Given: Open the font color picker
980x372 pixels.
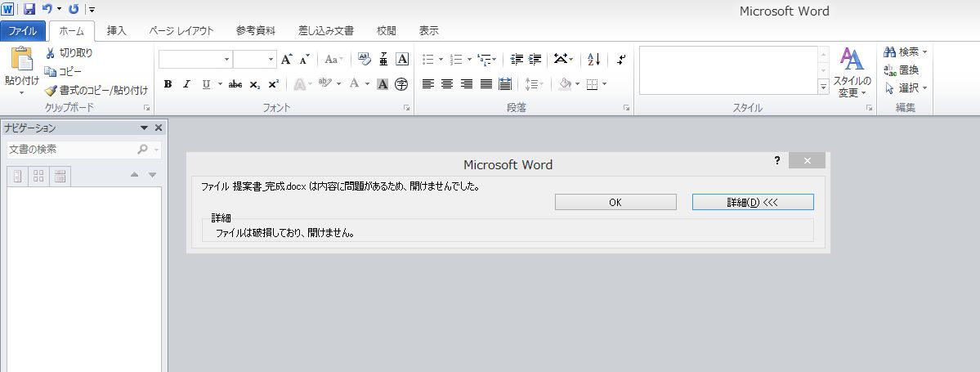Looking at the screenshot, I should coord(368,84).
